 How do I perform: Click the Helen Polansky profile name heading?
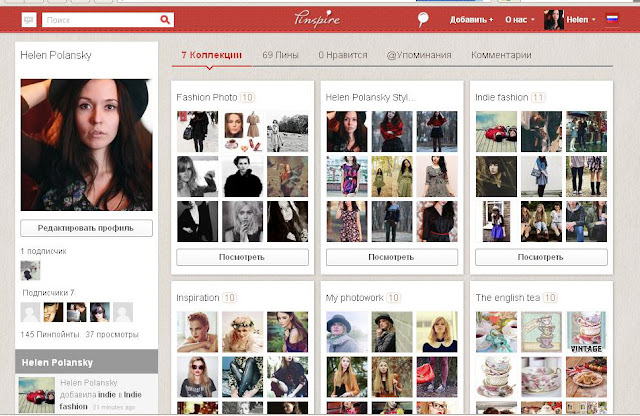tap(56, 55)
